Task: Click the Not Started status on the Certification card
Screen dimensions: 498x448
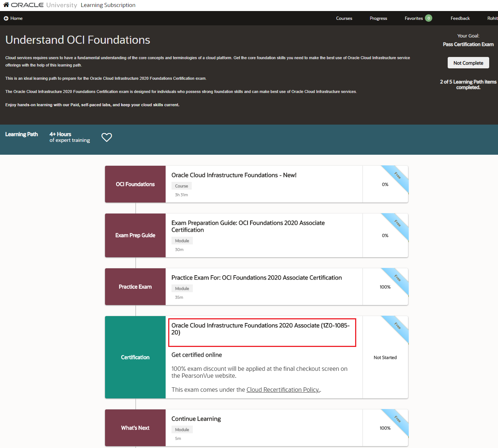Action: tap(385, 357)
